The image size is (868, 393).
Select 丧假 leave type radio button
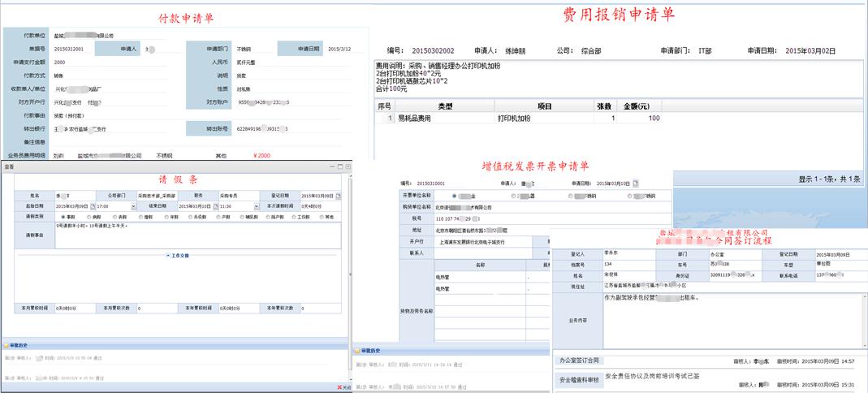point(114,217)
